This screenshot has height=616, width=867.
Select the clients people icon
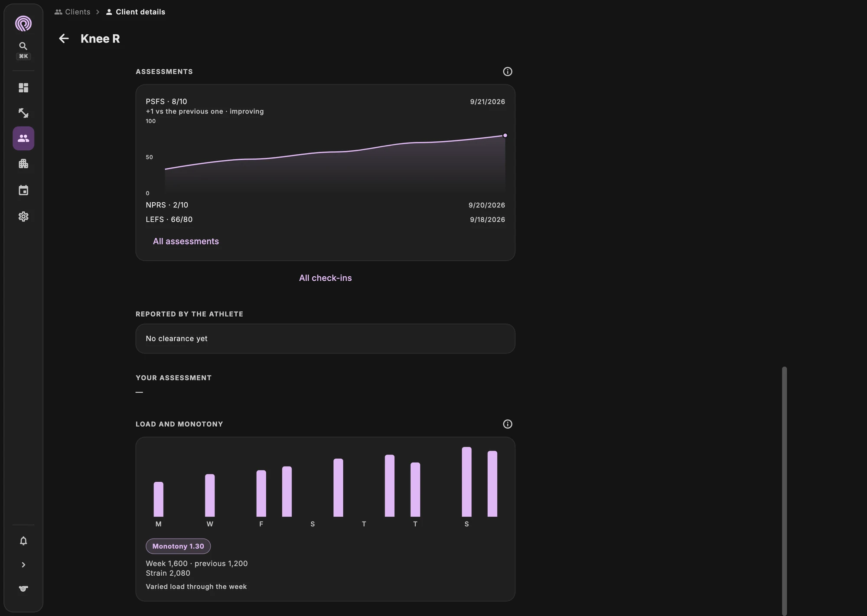(23, 138)
